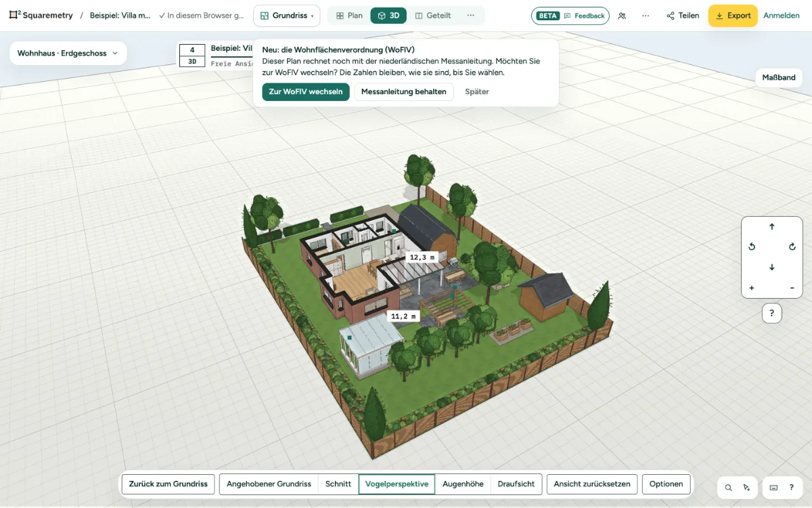This screenshot has width=812, height=508.
Task: Click the BETA Feedback button
Action: (x=570, y=16)
